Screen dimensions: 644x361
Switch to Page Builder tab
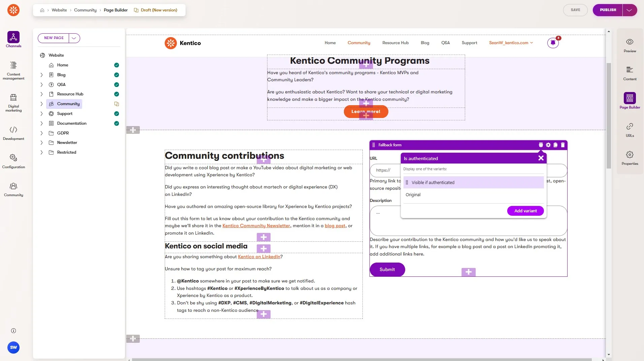coord(630,101)
